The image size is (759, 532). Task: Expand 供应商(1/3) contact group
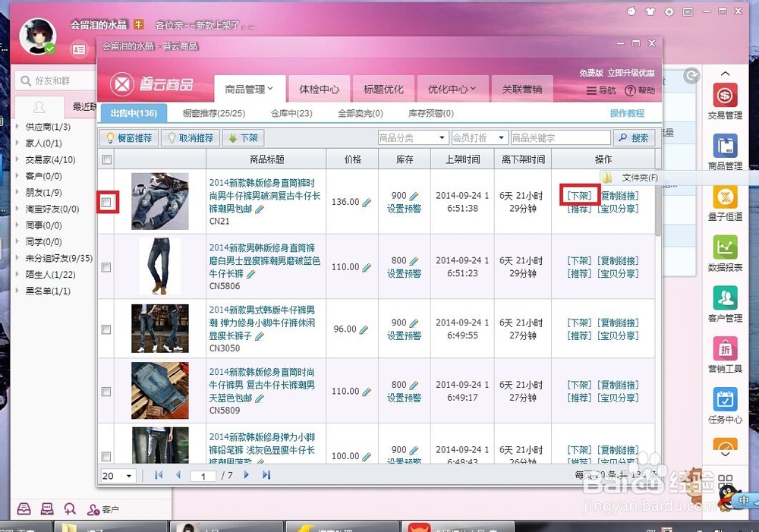[17, 126]
